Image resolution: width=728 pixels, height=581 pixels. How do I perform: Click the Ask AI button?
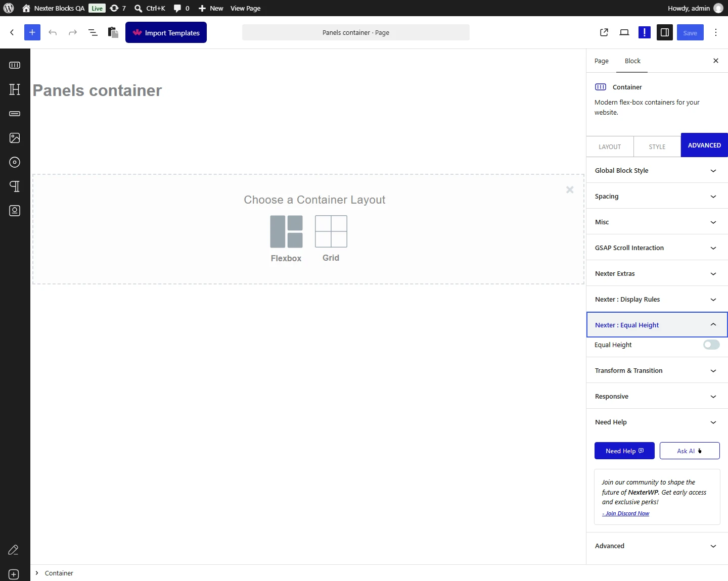690,451
